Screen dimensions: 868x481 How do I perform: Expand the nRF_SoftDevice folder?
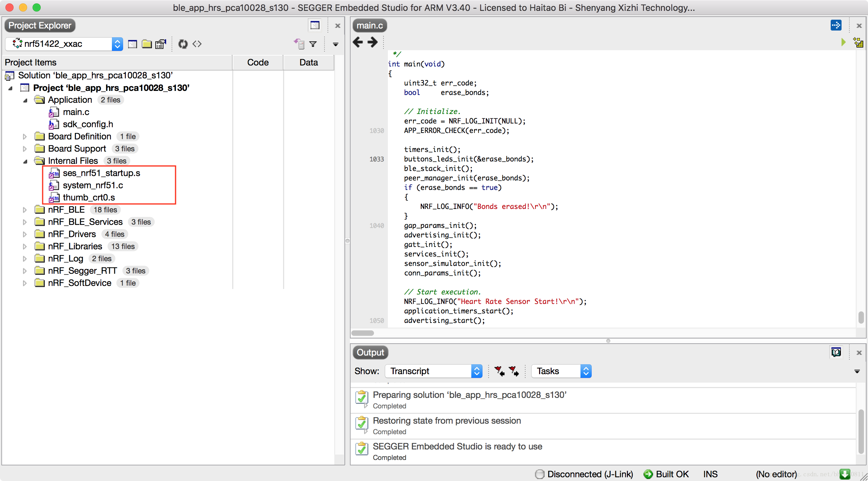pos(25,283)
